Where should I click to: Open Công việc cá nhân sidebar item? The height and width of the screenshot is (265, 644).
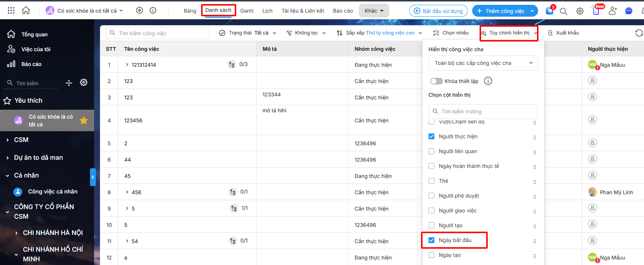tap(53, 192)
